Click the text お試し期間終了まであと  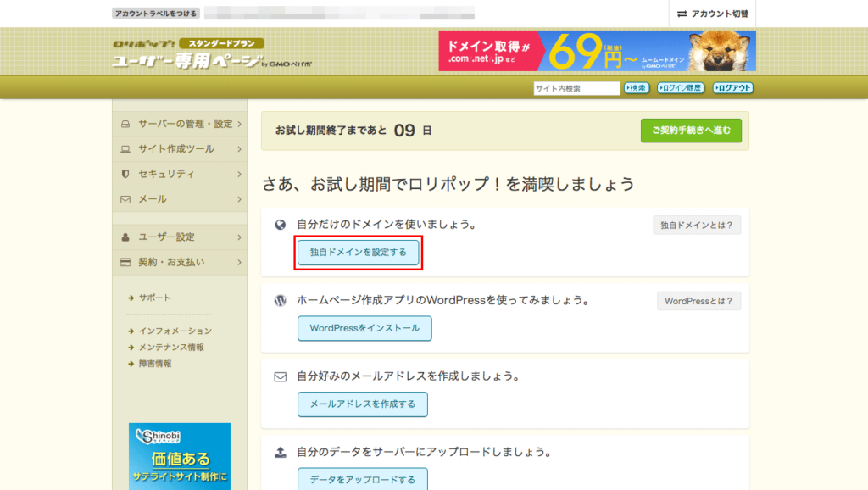click(x=331, y=131)
